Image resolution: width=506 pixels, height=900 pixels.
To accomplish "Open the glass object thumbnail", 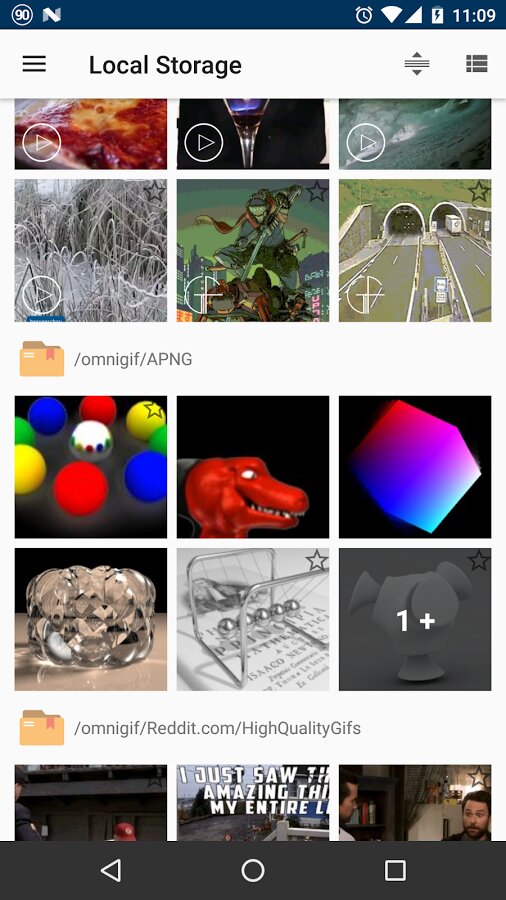I will (x=91, y=619).
